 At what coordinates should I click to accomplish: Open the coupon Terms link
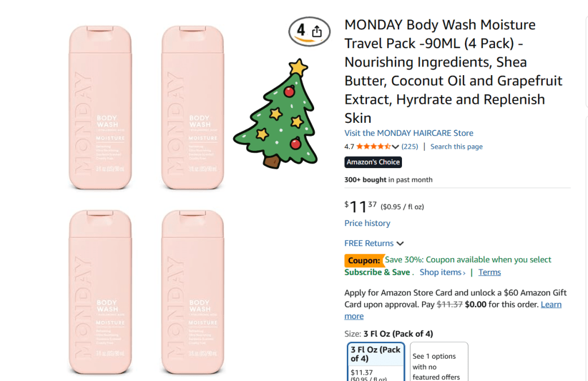489,273
